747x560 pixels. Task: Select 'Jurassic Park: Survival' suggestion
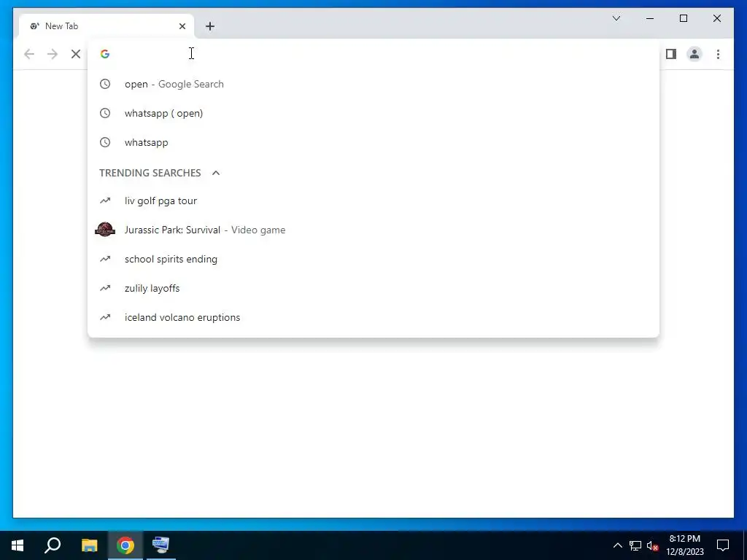pyautogui.click(x=373, y=230)
